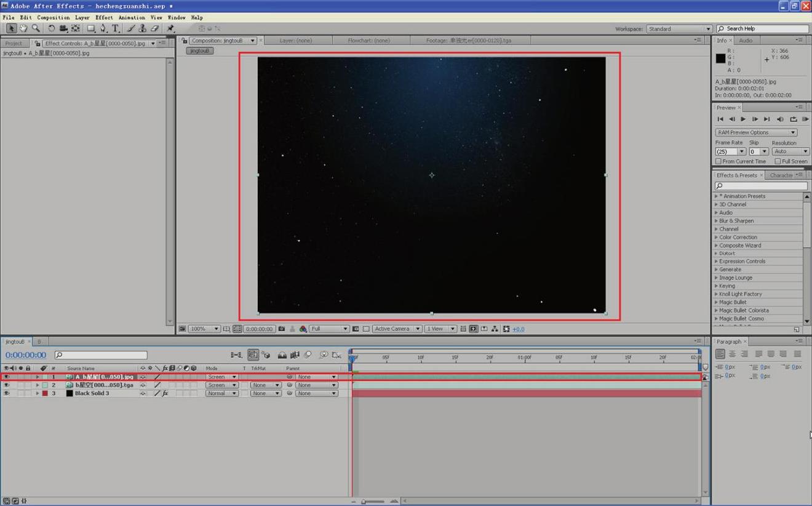Toggle Effect Controls panel lock
The image size is (812, 506).
point(38,44)
